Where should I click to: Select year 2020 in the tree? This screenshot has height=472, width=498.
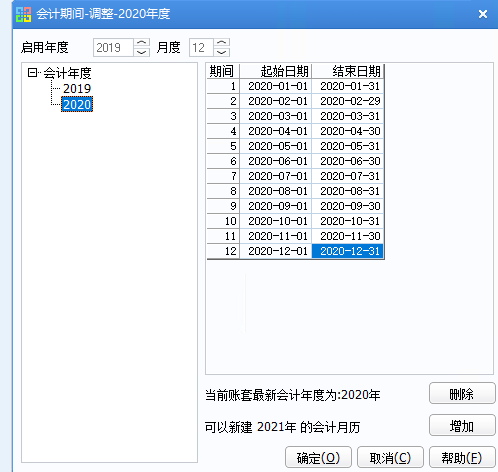tap(77, 104)
